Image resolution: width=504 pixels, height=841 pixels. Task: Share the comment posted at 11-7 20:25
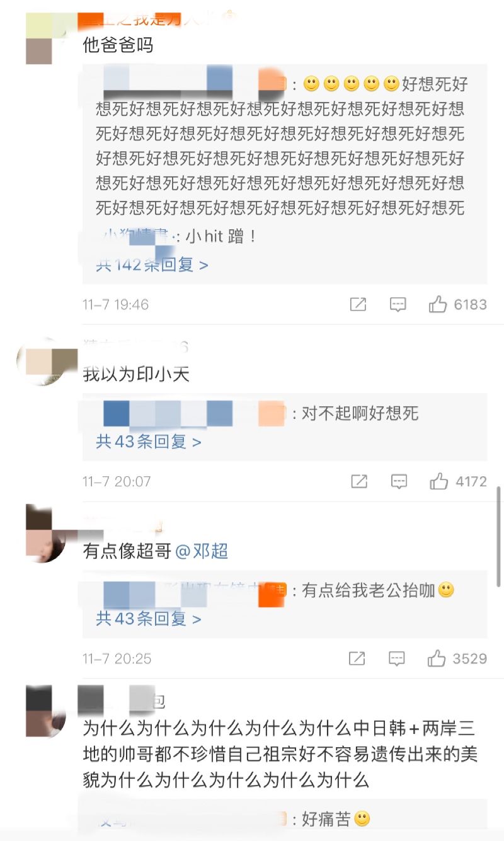357,659
